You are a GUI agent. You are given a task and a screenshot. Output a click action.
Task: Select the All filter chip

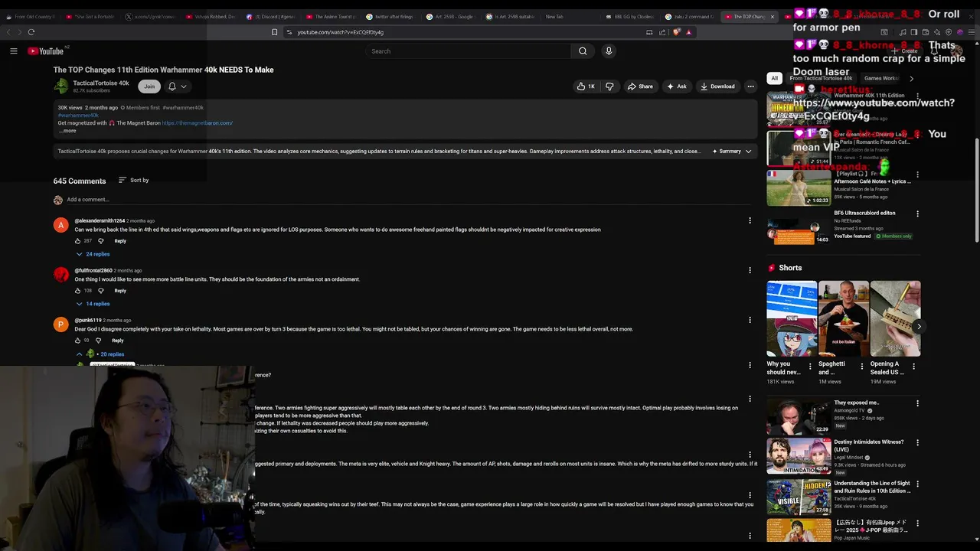775,78
